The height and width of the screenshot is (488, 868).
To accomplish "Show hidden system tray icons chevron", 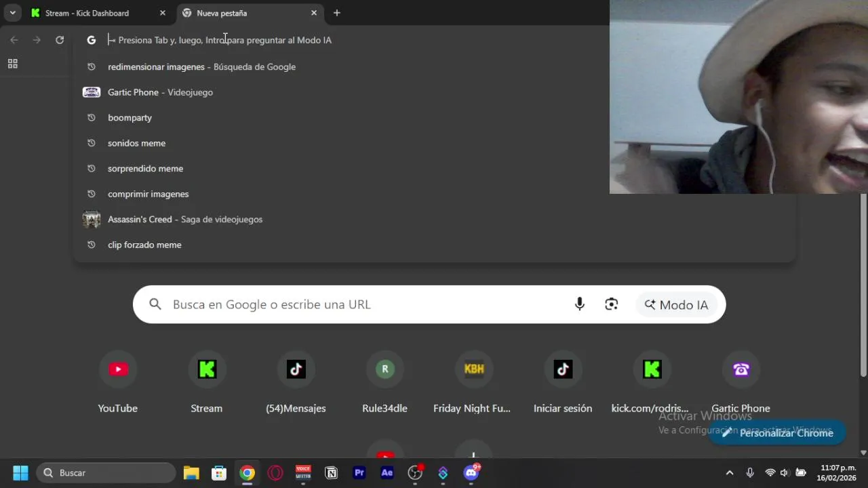I will [730, 472].
